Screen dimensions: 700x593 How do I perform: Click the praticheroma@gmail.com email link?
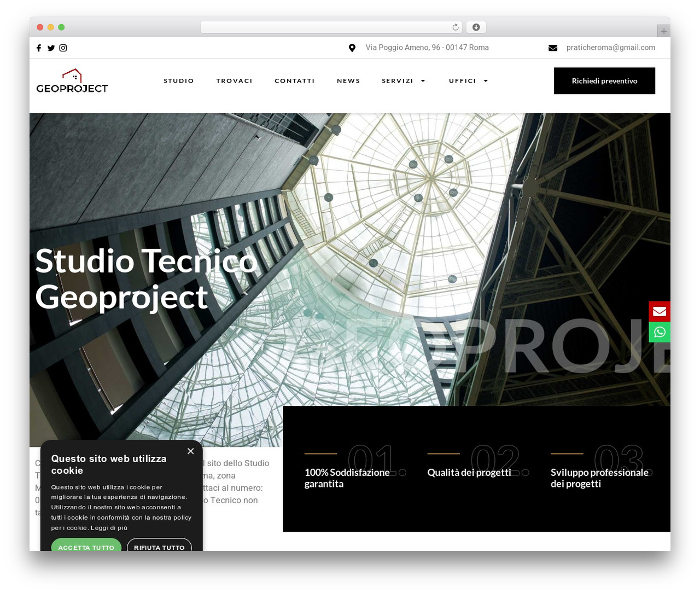coord(611,48)
